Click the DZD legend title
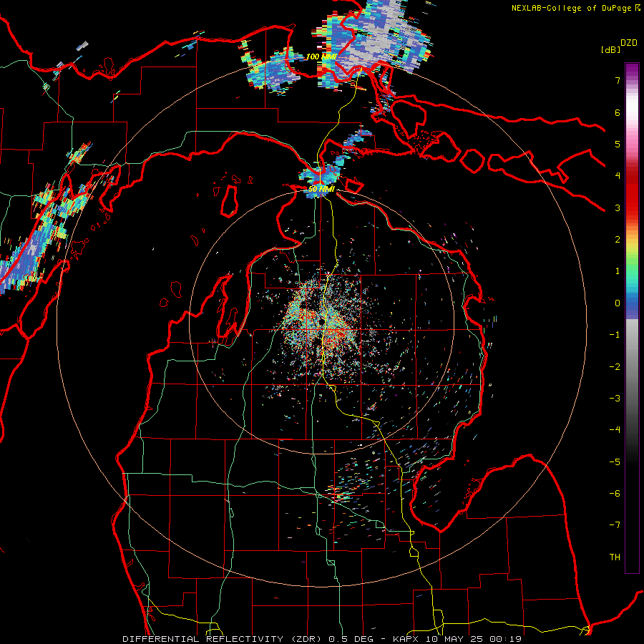Screen dimensions: 644x644 click(629, 43)
